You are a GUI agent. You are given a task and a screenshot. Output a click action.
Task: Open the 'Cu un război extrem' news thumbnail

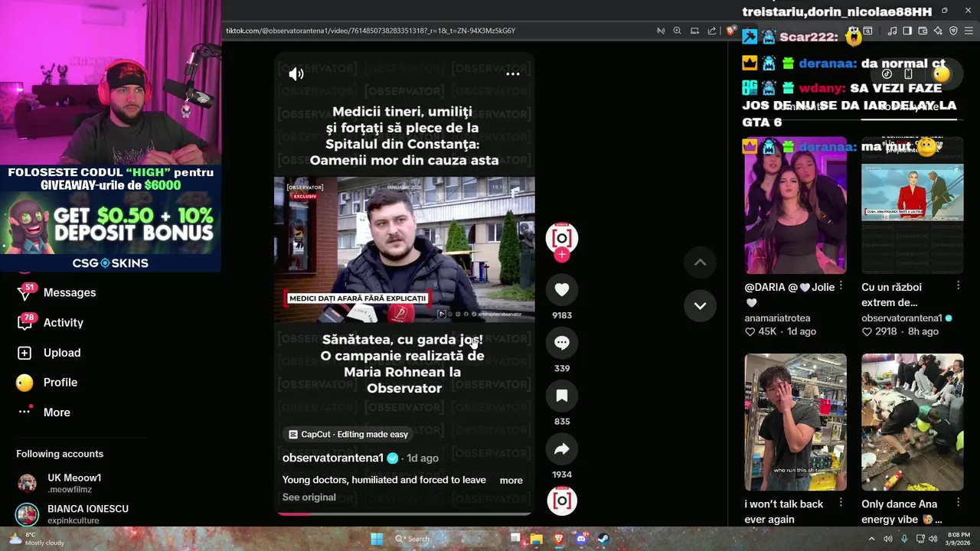point(913,206)
